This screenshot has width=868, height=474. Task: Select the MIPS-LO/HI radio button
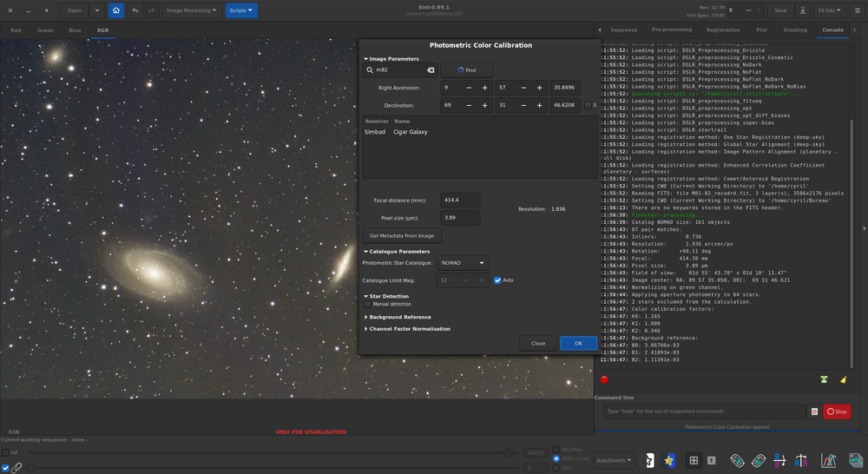556,458
